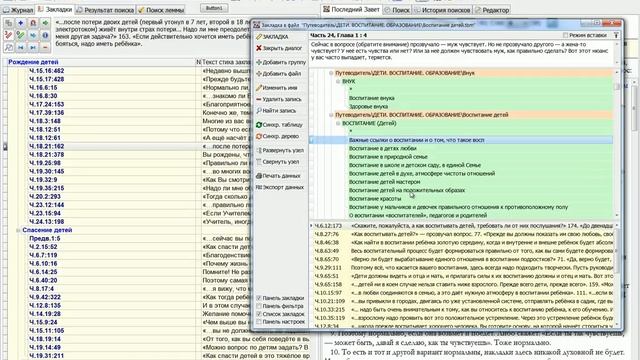This screenshot has width=640, height=360.
Task: Click the blue go-to-first icon
Action: point(21,47)
